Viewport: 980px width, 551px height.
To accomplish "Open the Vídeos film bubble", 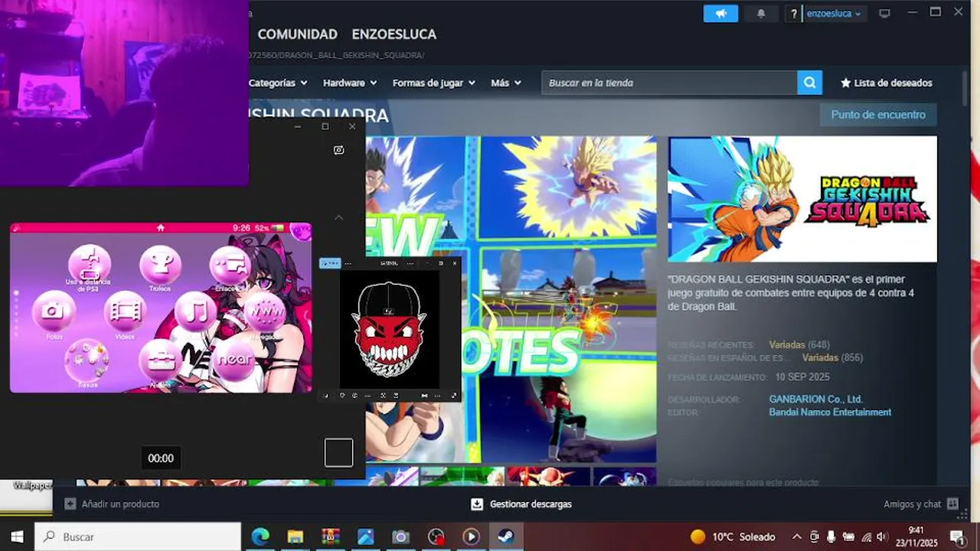I will pos(125,311).
